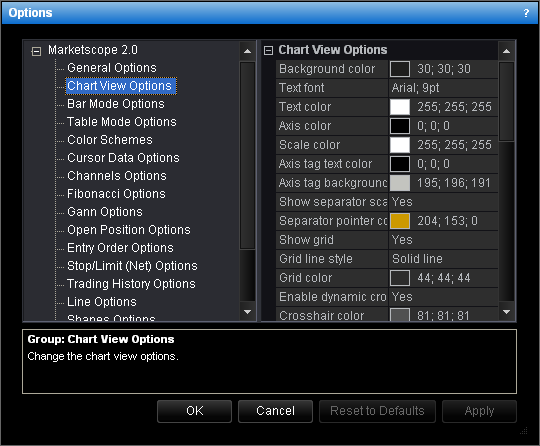Click the Scale color swatch
The width and height of the screenshot is (540, 446).
click(400, 145)
